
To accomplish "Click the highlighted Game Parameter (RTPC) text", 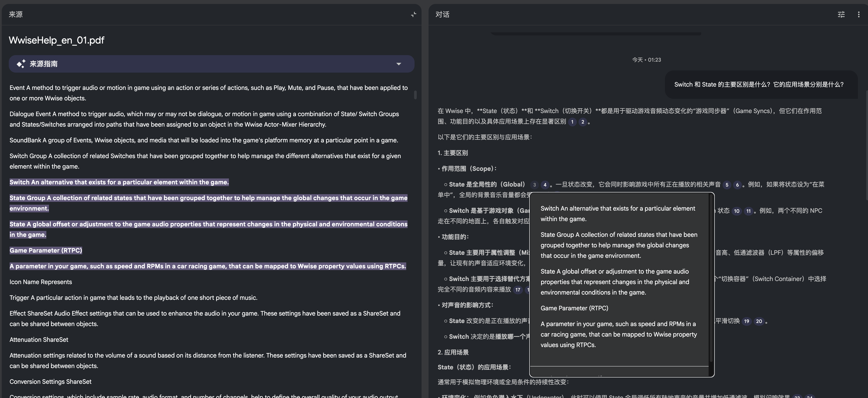I will pos(45,250).
